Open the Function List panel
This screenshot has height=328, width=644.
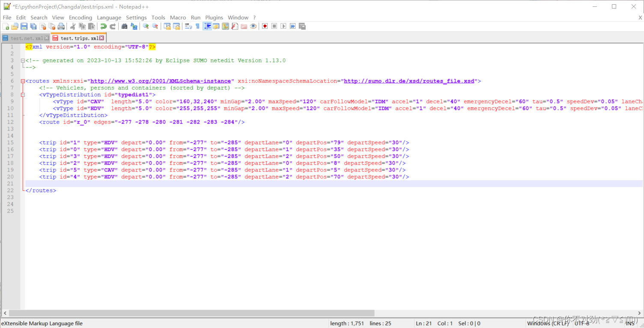pos(235,26)
